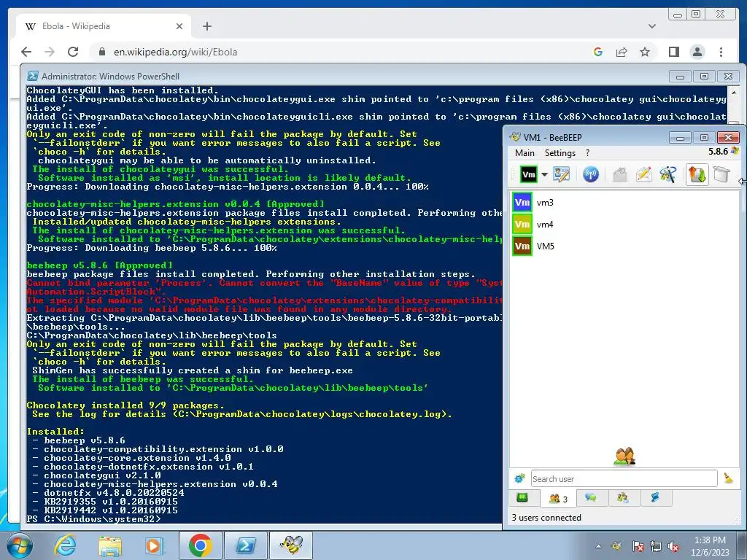Click the share page icon in Chrome
This screenshot has width=747, height=560.
[x=622, y=52]
